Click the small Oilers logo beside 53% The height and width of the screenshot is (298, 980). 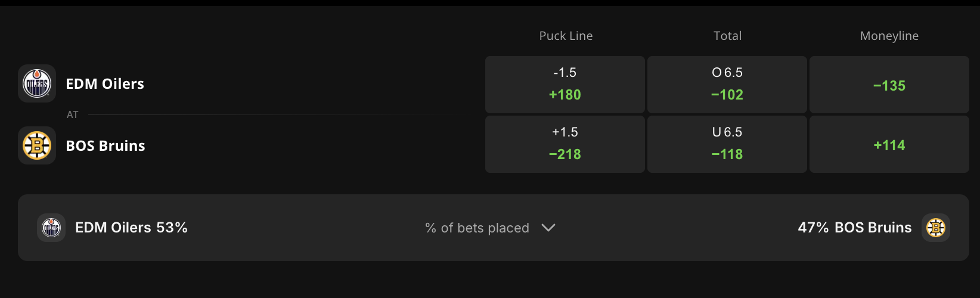(51, 228)
